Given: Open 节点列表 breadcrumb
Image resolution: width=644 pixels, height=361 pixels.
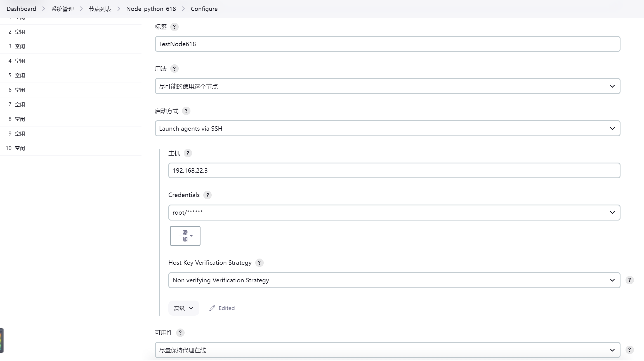Looking at the screenshot, I should 100,9.
